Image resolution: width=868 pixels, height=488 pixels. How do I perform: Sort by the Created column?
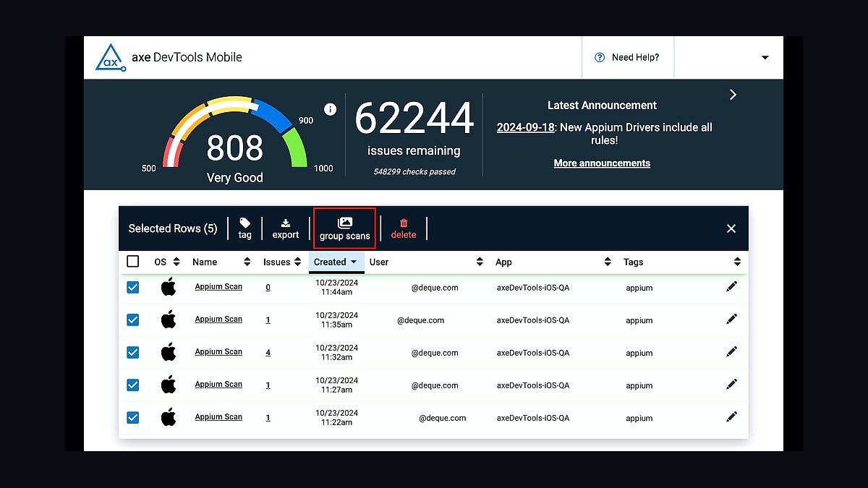pyautogui.click(x=336, y=262)
